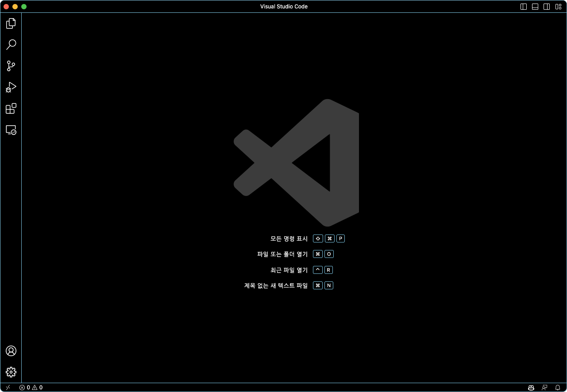Toggle the primary side bar layout button
567x392 pixels.
coord(524,7)
